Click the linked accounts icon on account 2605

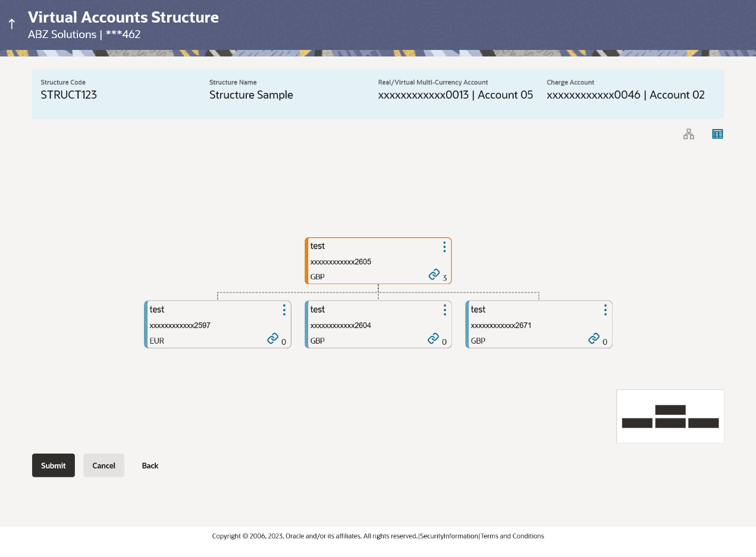434,275
